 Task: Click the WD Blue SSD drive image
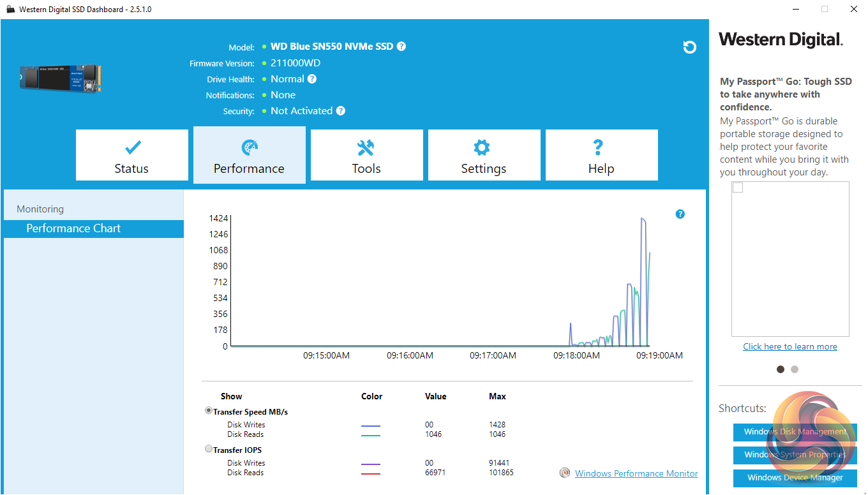click(x=60, y=77)
